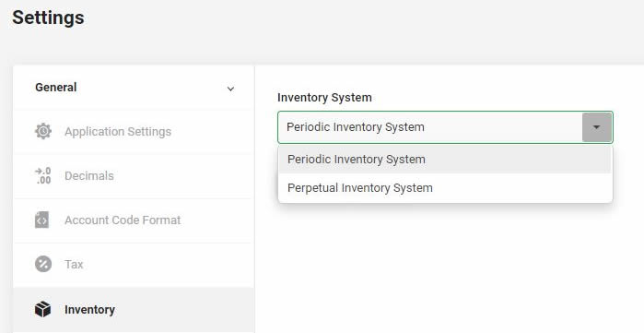Select the Inventory menu label
This screenshot has height=333, width=644.
click(x=90, y=310)
